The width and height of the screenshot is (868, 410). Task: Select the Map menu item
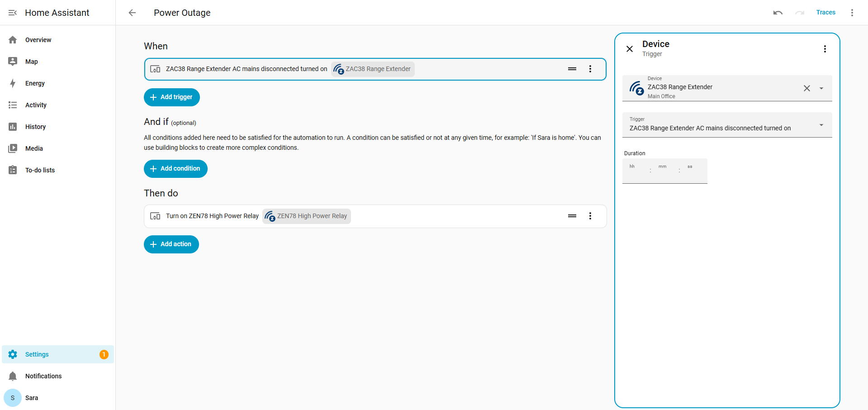(x=58, y=62)
